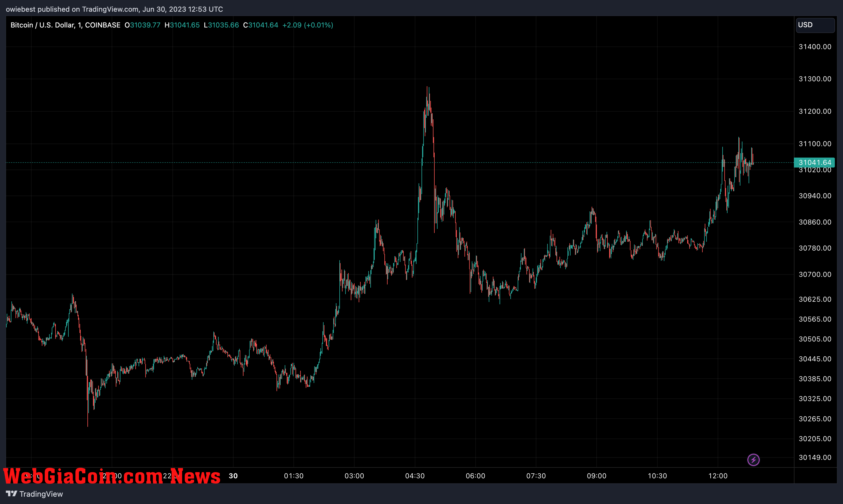Click the 30505.00 price axis label
The image size is (843, 504).
pyautogui.click(x=815, y=339)
